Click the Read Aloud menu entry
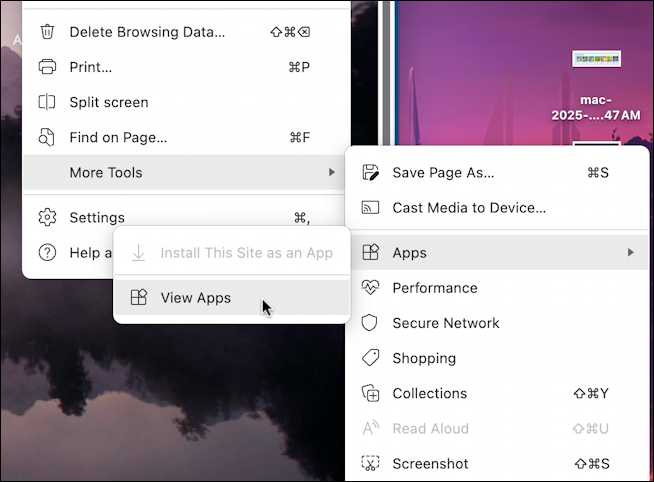This screenshot has height=482, width=654. [x=497, y=428]
